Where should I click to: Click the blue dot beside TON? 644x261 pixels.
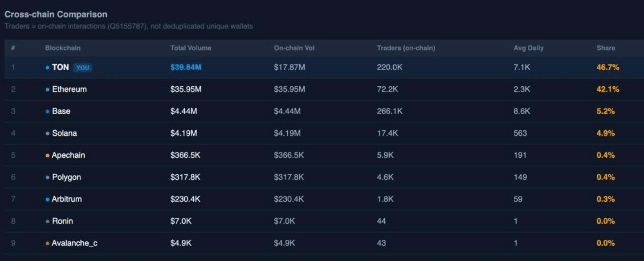tap(47, 68)
